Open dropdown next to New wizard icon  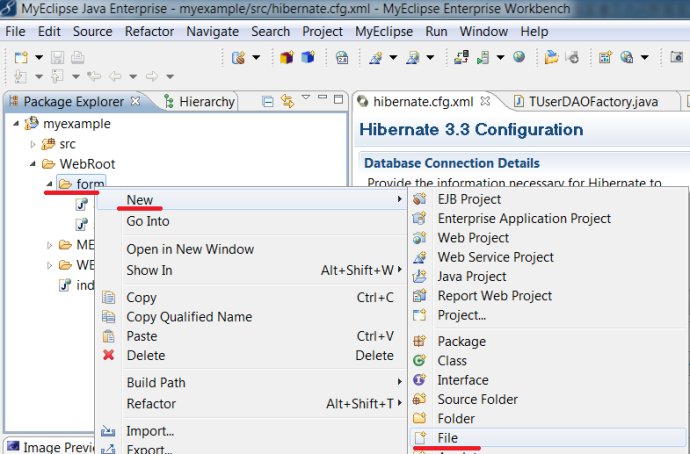[39, 57]
